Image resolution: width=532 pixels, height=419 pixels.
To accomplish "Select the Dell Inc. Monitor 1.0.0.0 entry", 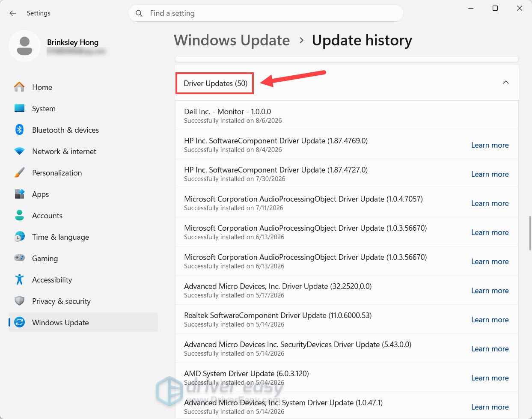I will click(x=347, y=116).
